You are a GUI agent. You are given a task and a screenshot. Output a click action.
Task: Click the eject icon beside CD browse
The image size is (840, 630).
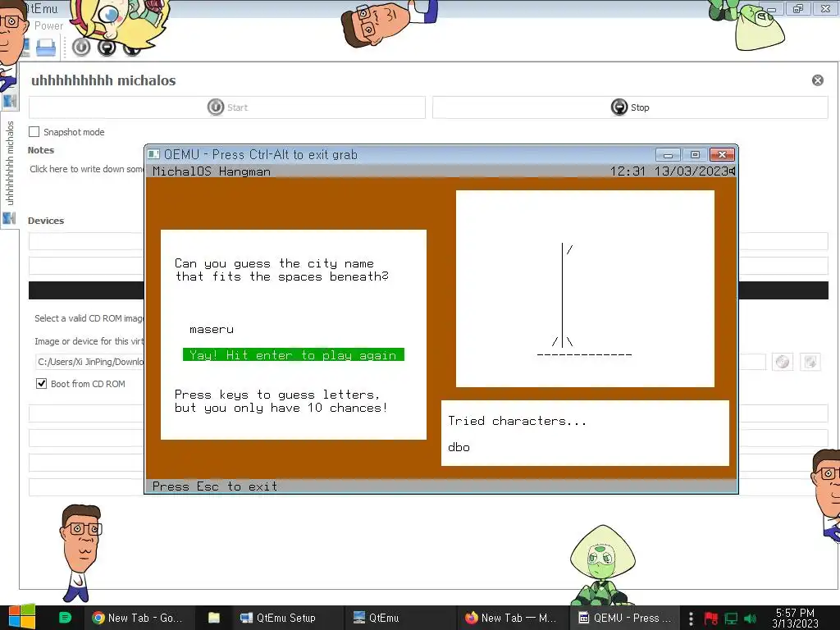(810, 362)
